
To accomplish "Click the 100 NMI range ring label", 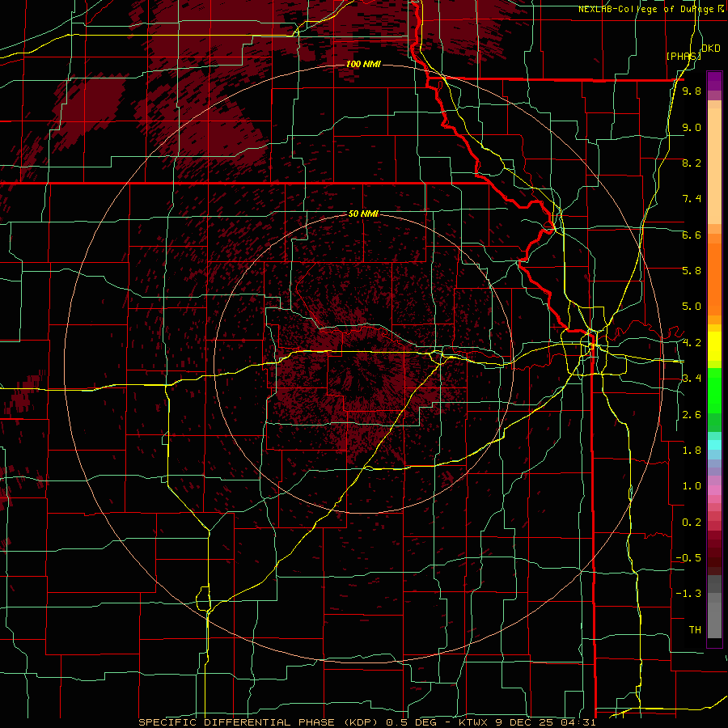I will click(363, 64).
